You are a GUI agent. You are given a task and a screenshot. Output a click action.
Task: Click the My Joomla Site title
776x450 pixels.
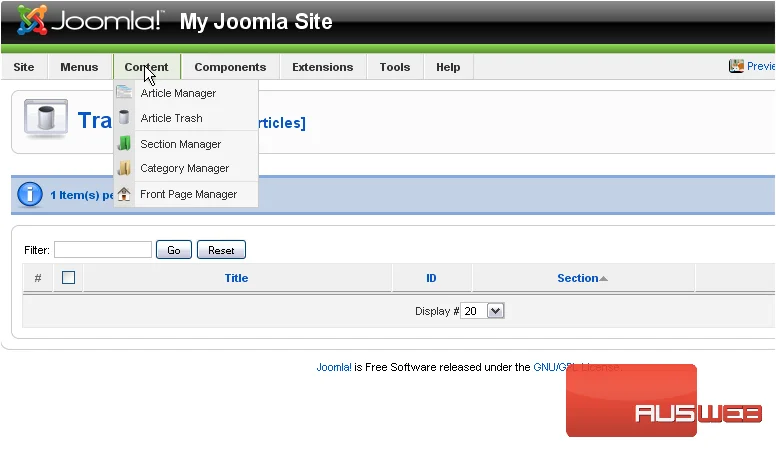(x=256, y=21)
